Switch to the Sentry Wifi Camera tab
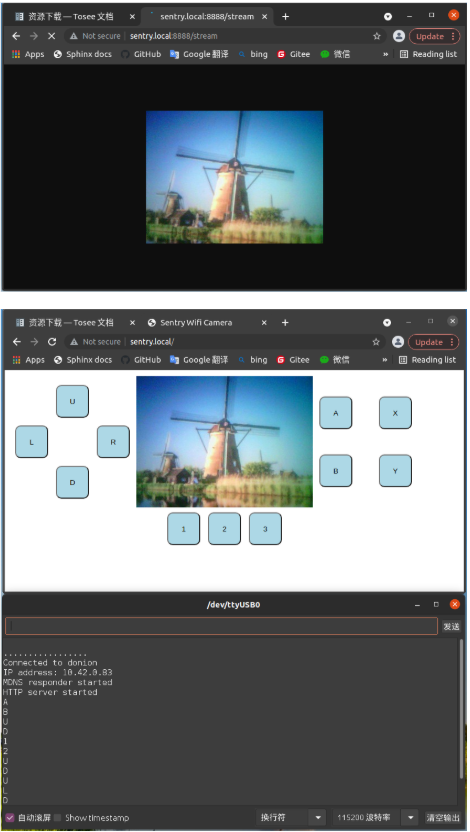This screenshot has height=832, width=470. pos(196,323)
